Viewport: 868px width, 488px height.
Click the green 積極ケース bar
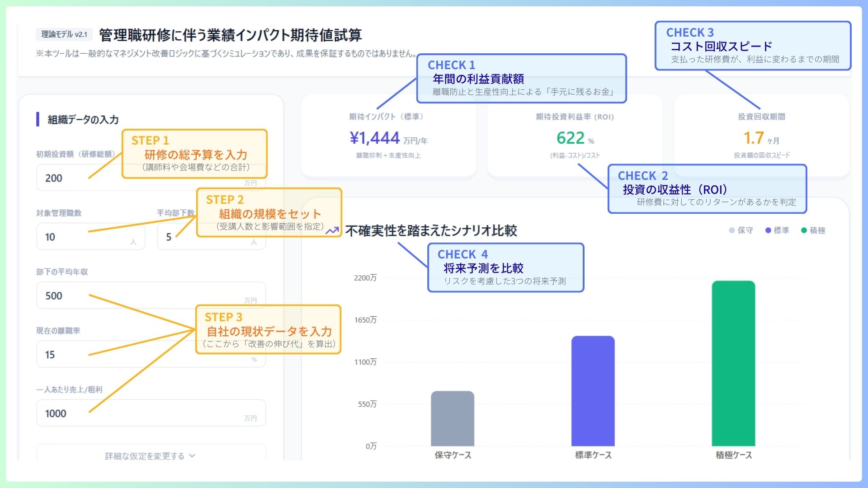click(733, 363)
